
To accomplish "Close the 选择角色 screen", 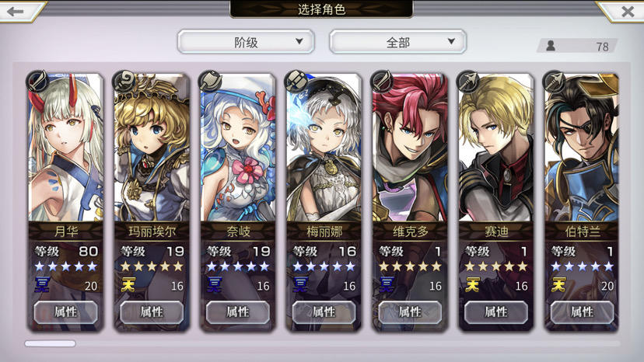I will point(628,11).
